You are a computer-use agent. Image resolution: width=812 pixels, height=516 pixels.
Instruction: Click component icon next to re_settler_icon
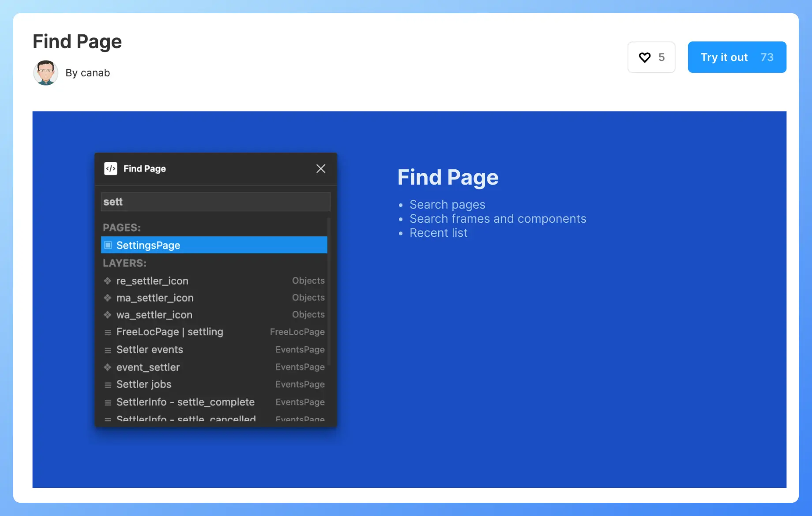pyautogui.click(x=108, y=281)
